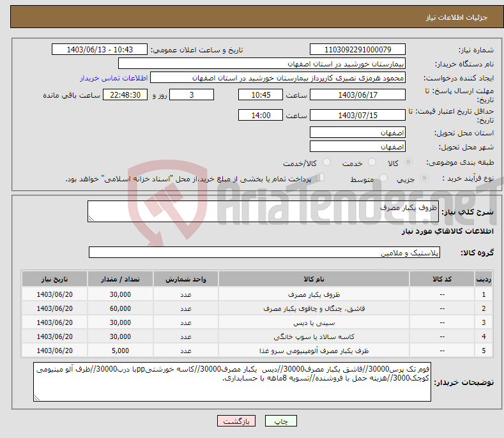Click the شماره نیاز field 1103092291000079
This screenshot has width=504, height=438.
[x=358, y=50]
